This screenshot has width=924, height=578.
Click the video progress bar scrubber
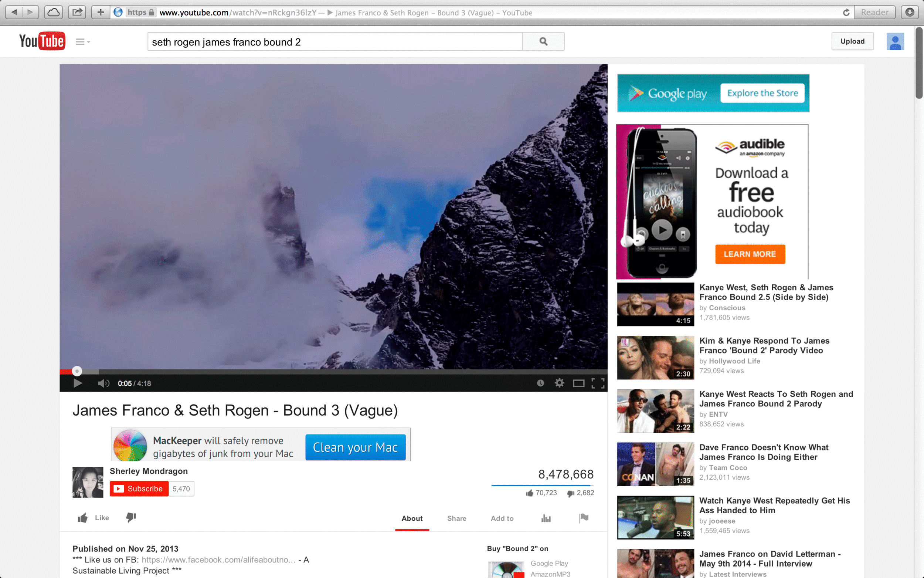[77, 371]
